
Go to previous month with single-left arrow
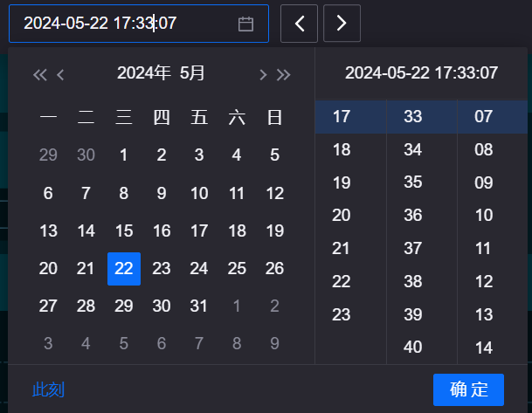pyautogui.click(x=60, y=75)
